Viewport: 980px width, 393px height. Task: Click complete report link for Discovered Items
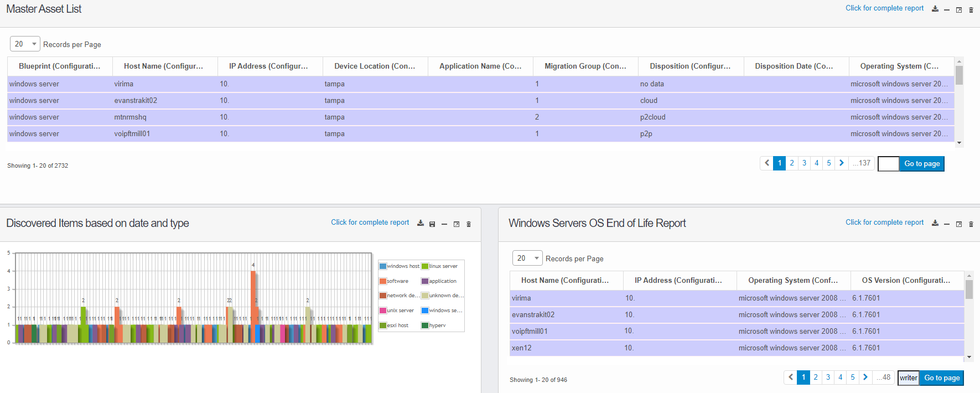pos(370,223)
